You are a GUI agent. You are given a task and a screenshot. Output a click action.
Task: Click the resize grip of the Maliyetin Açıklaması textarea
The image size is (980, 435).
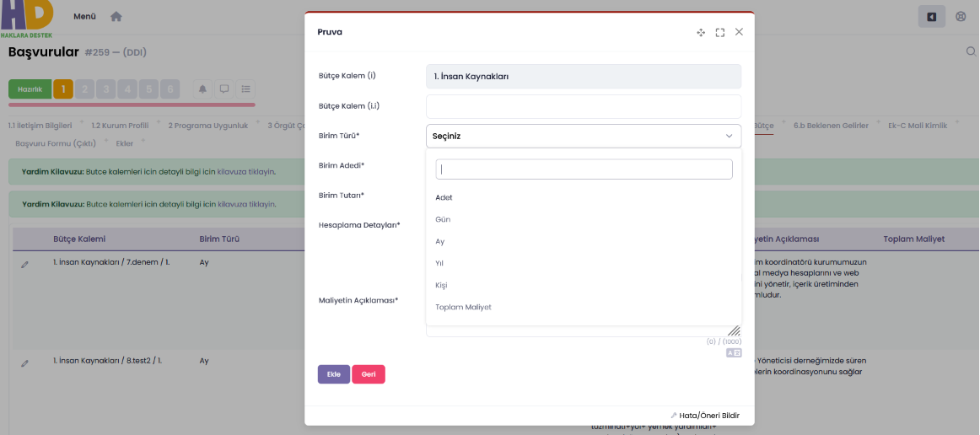point(734,331)
